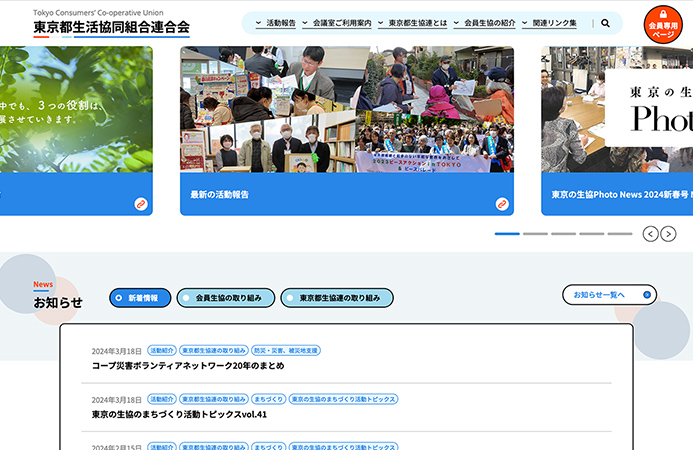Open 会議室ご利用案内 navigation item
This screenshot has width=693, height=450.
coord(342,23)
